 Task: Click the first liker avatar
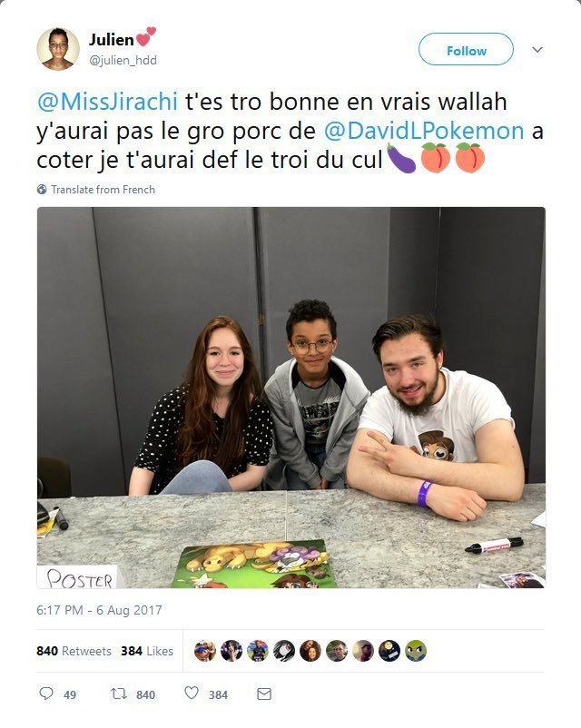[x=205, y=651]
